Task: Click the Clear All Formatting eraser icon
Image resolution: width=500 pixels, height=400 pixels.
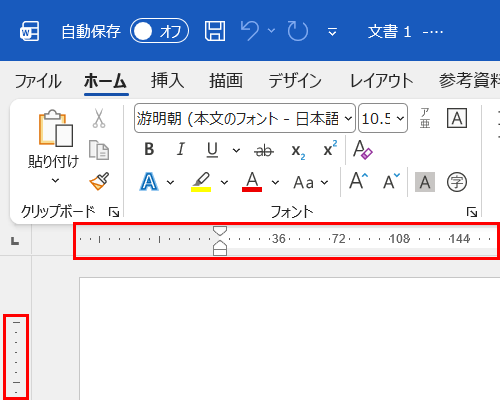Action: (363, 150)
